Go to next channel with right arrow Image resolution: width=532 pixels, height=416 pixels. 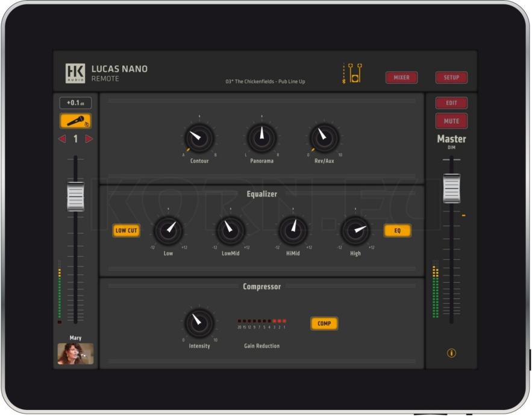[89, 139]
